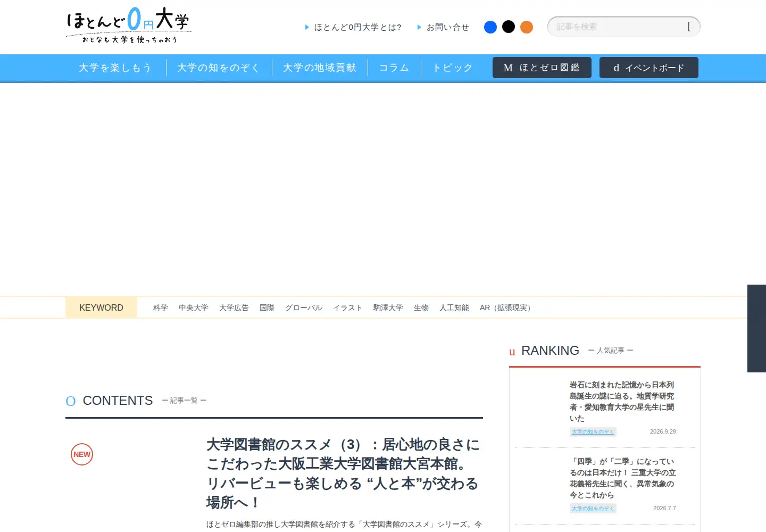Click the 駒澤大学 keyword
The height and width of the screenshot is (532, 766).
[388, 307]
